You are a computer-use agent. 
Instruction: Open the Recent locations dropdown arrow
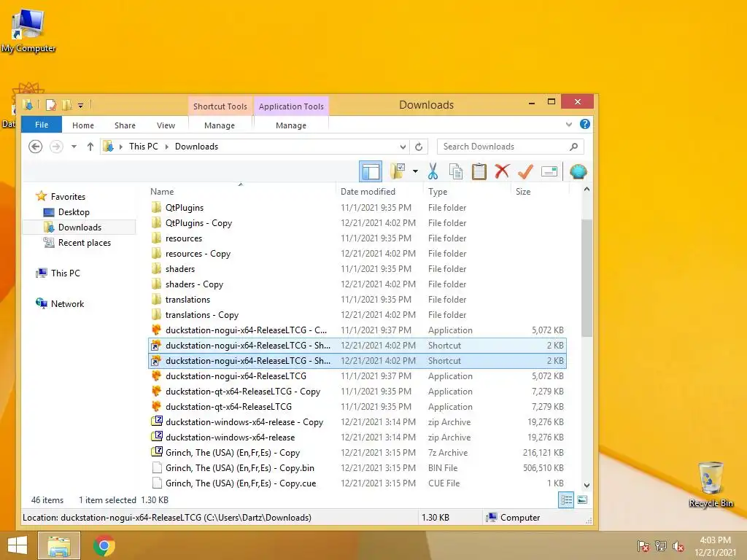pos(74,147)
